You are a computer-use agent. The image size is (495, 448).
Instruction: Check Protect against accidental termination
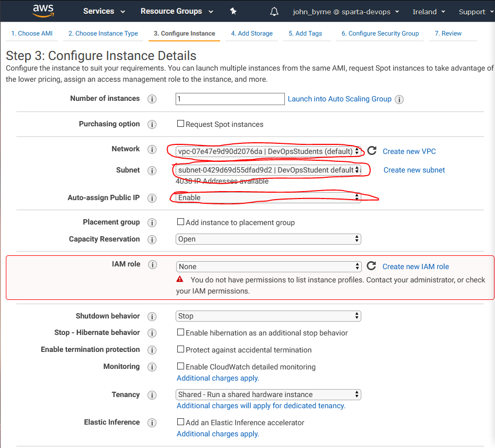point(180,349)
